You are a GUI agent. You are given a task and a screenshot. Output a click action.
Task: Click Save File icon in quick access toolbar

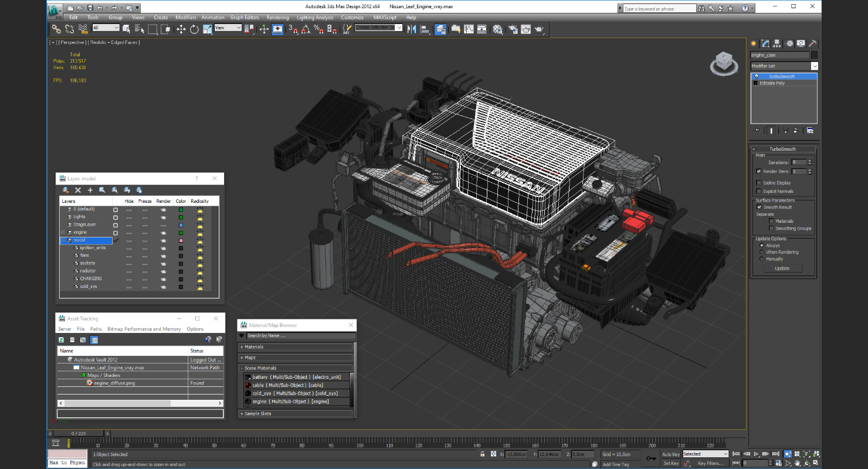click(90, 8)
